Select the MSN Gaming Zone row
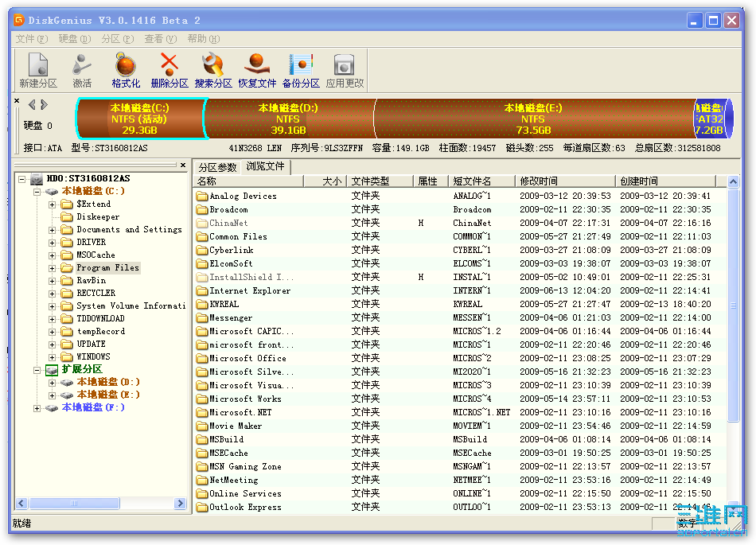This screenshot has width=756, height=545. 461,466
